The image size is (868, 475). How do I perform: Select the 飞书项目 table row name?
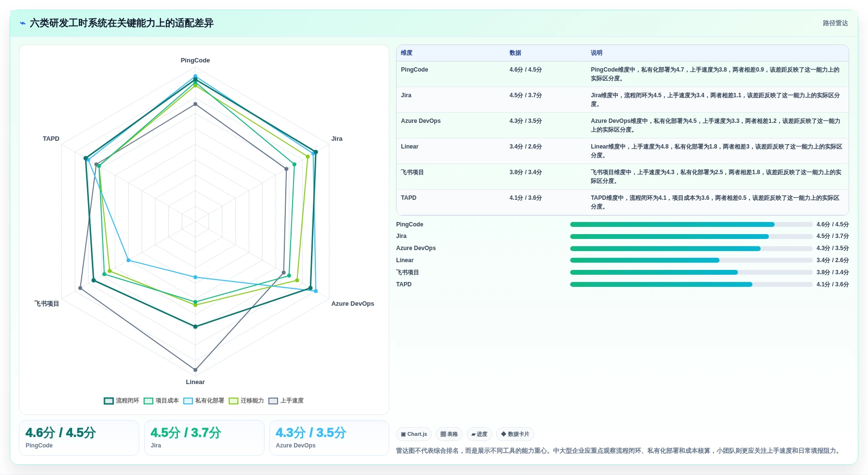pyautogui.click(x=412, y=172)
